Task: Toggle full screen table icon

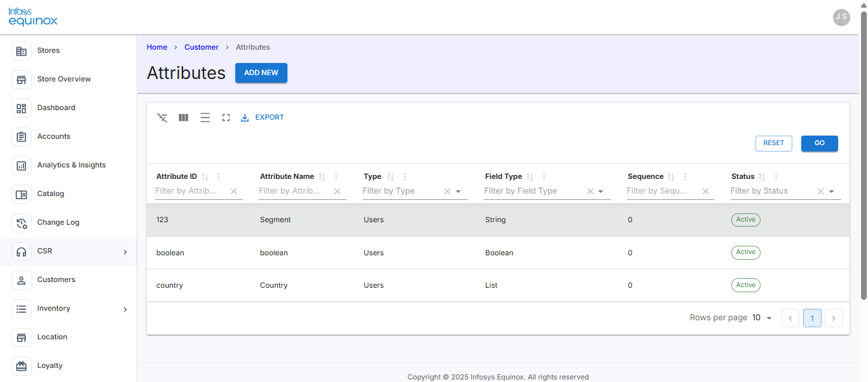Action: (226, 118)
